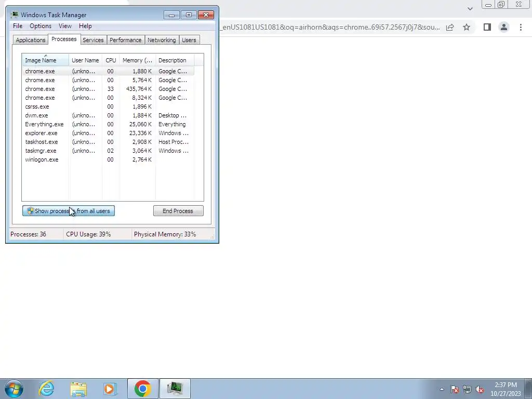The width and height of the screenshot is (532, 399).
Task: Click Show processes from all users
Action: click(69, 211)
